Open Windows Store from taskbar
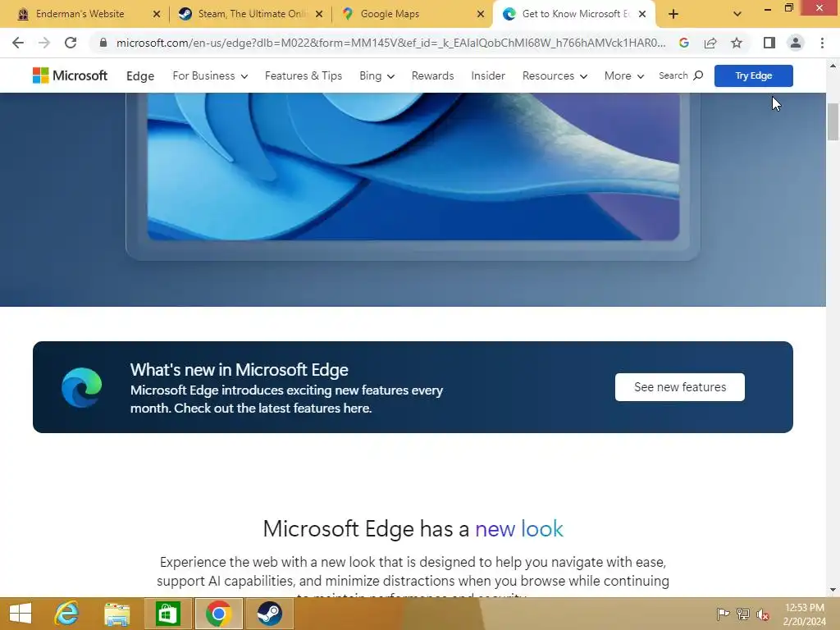 [167, 614]
